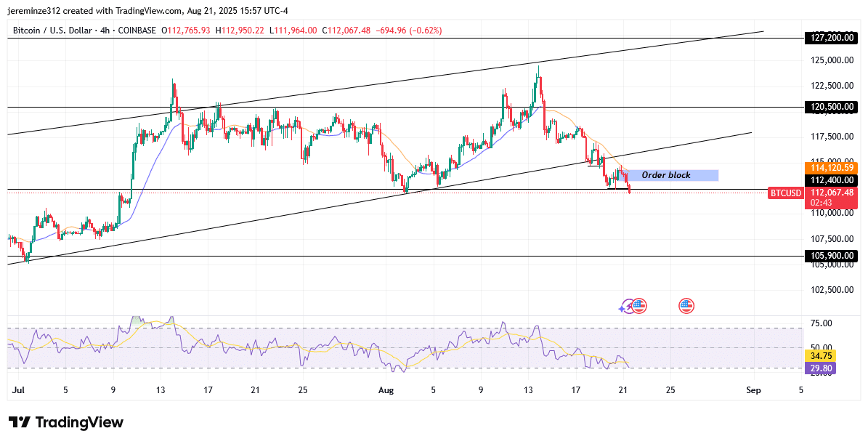This screenshot has height=444, width=868.
Task: Click the purple lightning event icon
Action: (x=627, y=306)
